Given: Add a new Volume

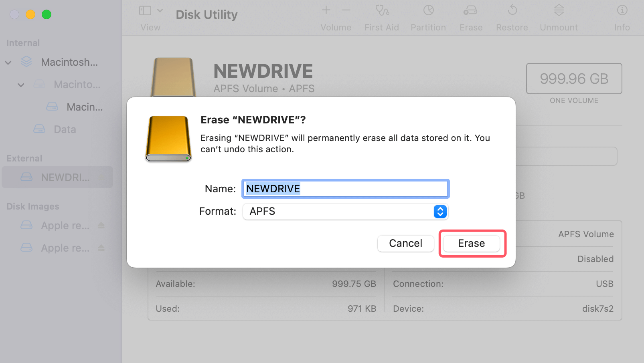Looking at the screenshot, I should click(326, 10).
